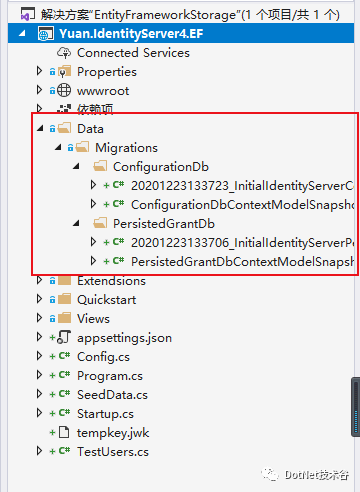Viewport: 360px width, 492px height.
Task: Expand the ConfigurationDbContextModelSnapshot file arrow
Action: 93,204
